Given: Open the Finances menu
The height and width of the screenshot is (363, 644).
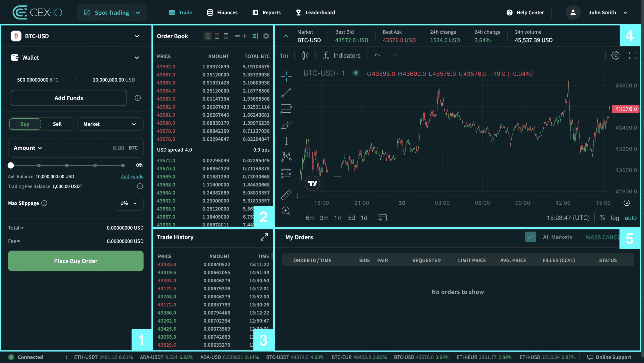Looking at the screenshot, I should 222,12.
